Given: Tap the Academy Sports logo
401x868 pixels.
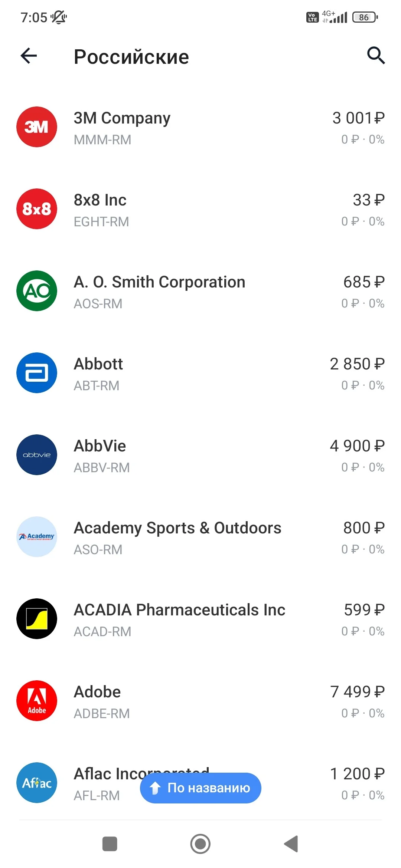Looking at the screenshot, I should pos(37,537).
